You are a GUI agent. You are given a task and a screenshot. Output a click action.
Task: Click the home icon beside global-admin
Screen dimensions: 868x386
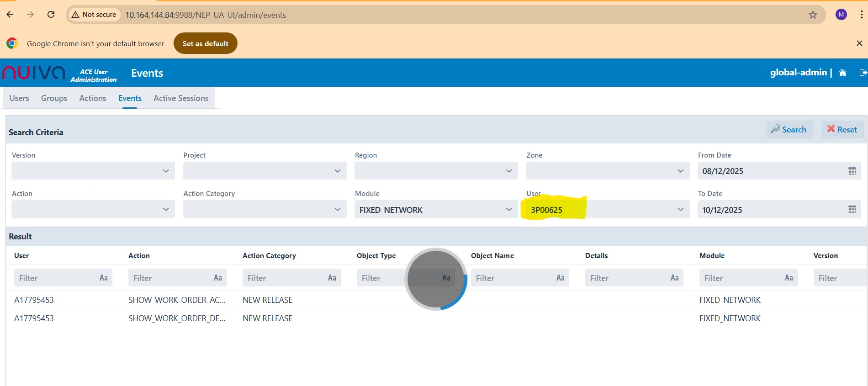click(x=843, y=73)
